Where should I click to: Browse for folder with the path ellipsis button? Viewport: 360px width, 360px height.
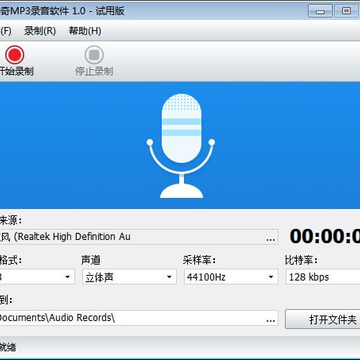[271, 320]
